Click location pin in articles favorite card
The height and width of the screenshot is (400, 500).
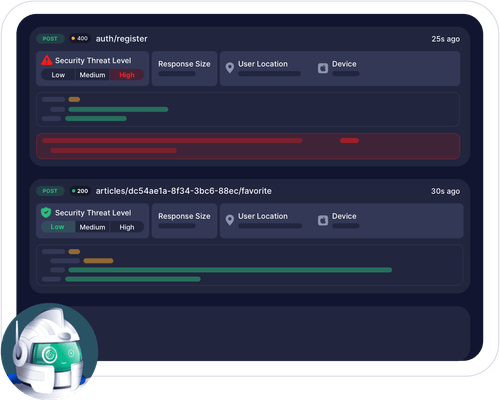click(230, 220)
